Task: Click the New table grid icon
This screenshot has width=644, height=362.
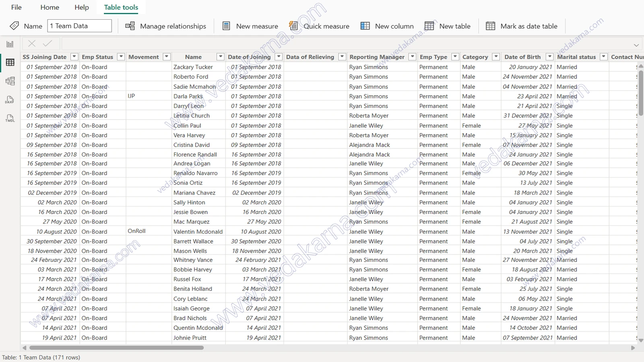Action: 429,26
